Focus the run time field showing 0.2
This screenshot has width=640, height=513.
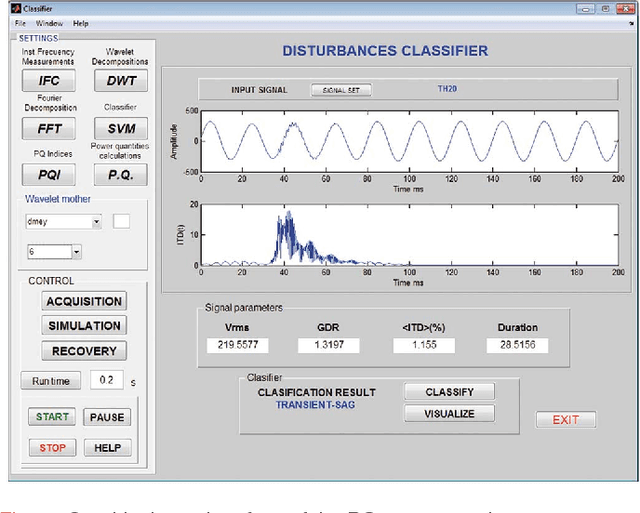pos(107,380)
